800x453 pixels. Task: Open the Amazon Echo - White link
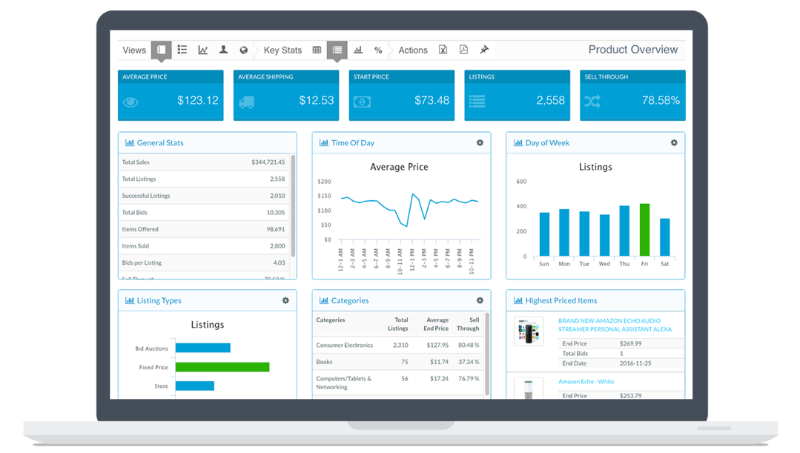tap(586, 382)
